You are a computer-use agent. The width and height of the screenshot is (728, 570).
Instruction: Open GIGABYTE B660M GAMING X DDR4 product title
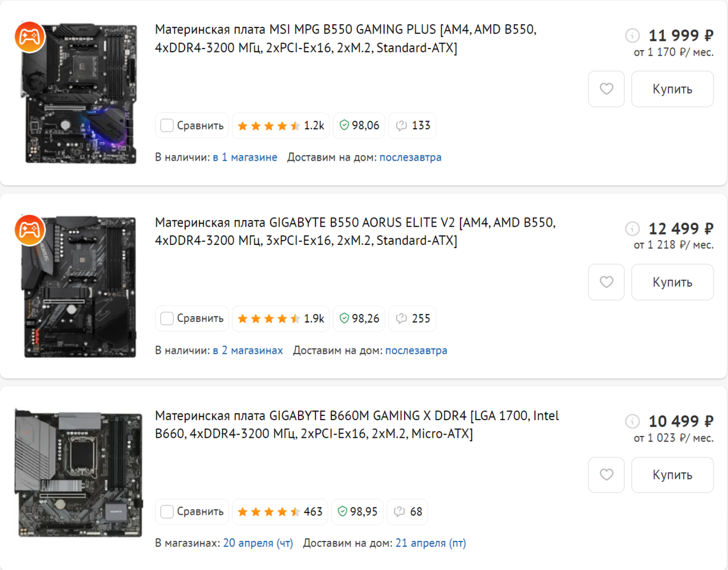click(x=357, y=424)
